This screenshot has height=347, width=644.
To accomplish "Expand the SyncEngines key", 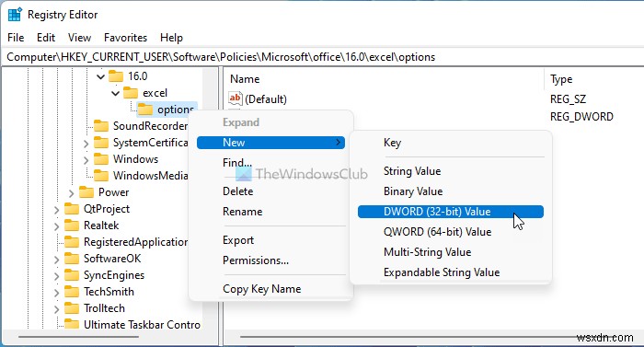I will click(x=56, y=276).
